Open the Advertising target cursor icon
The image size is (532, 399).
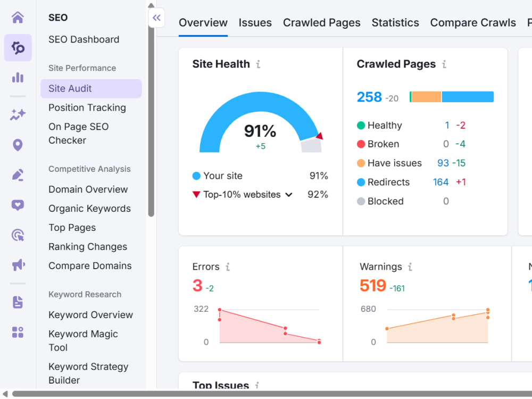(x=18, y=235)
